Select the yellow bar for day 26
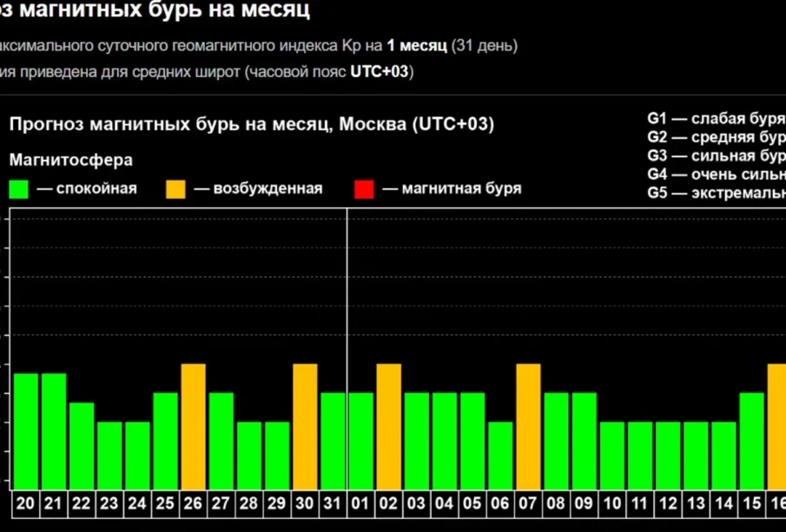The image size is (786, 532). [x=193, y=425]
